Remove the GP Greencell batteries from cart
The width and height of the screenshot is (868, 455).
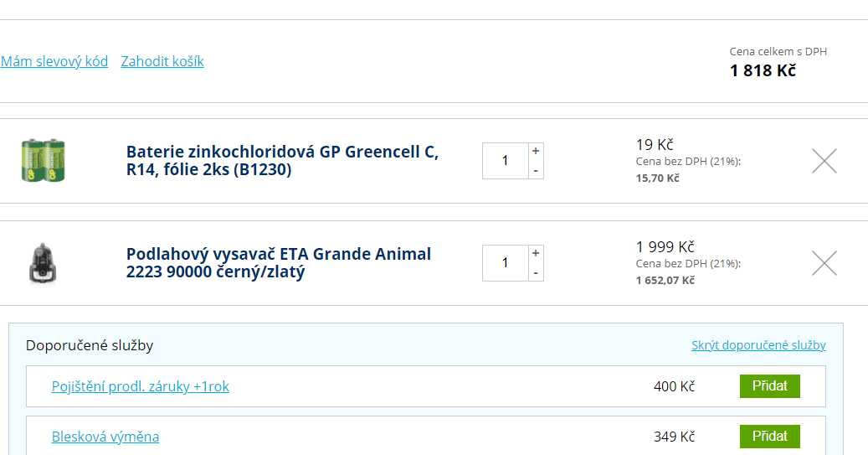tap(824, 161)
